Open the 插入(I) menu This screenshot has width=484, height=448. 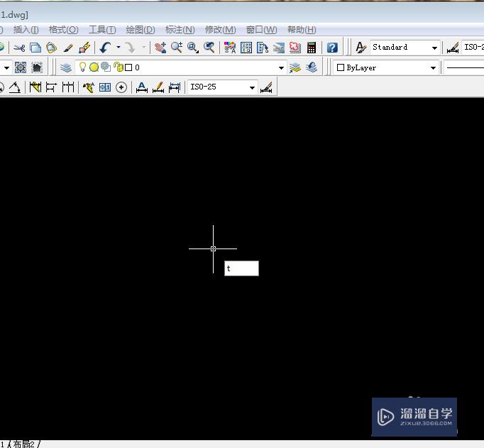(26, 30)
